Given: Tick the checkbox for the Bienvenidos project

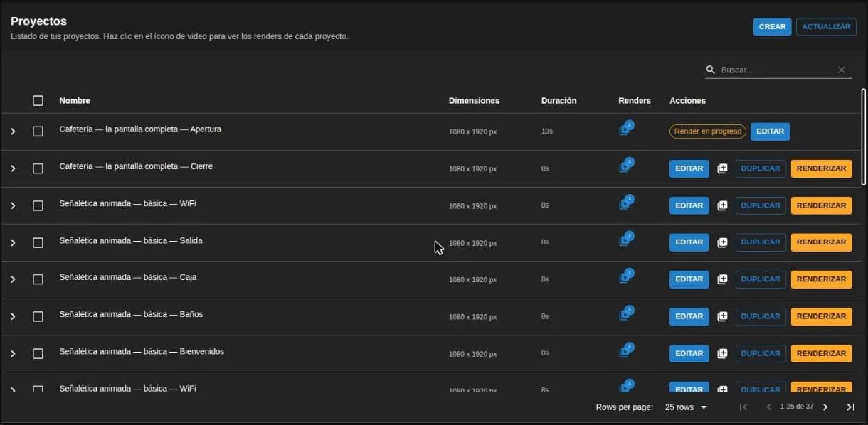Looking at the screenshot, I should [38, 353].
